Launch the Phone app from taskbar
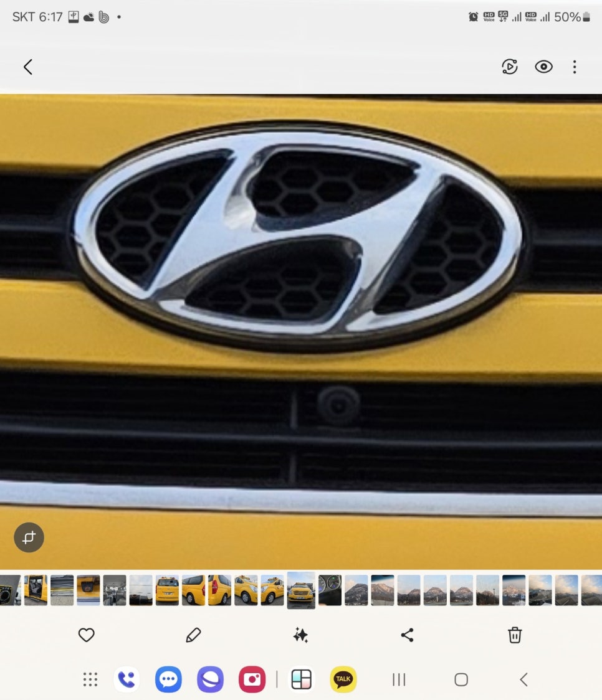The image size is (602, 700). [x=127, y=679]
